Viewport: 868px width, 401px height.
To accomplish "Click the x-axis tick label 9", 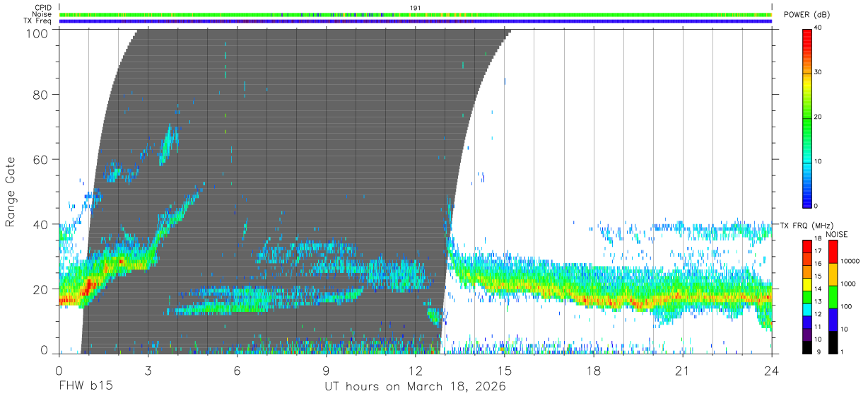I will point(326,371).
